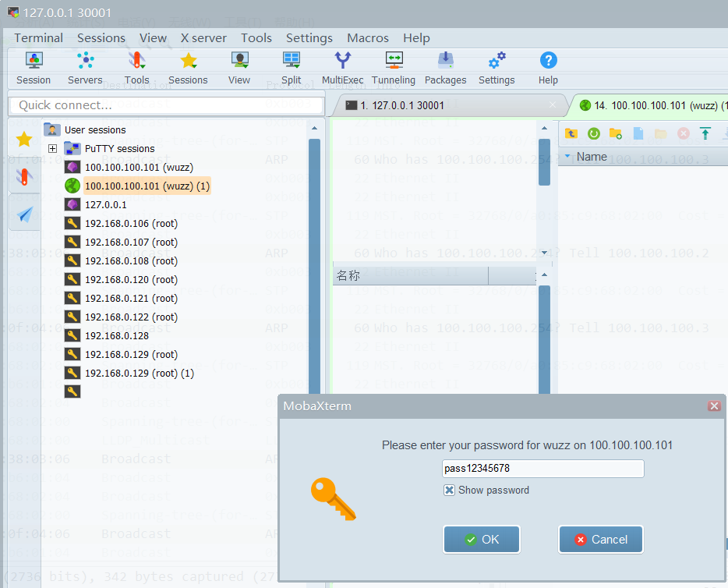Image resolution: width=728 pixels, height=588 pixels.
Task: Open the Tools menu in menu bar
Action: click(x=256, y=38)
